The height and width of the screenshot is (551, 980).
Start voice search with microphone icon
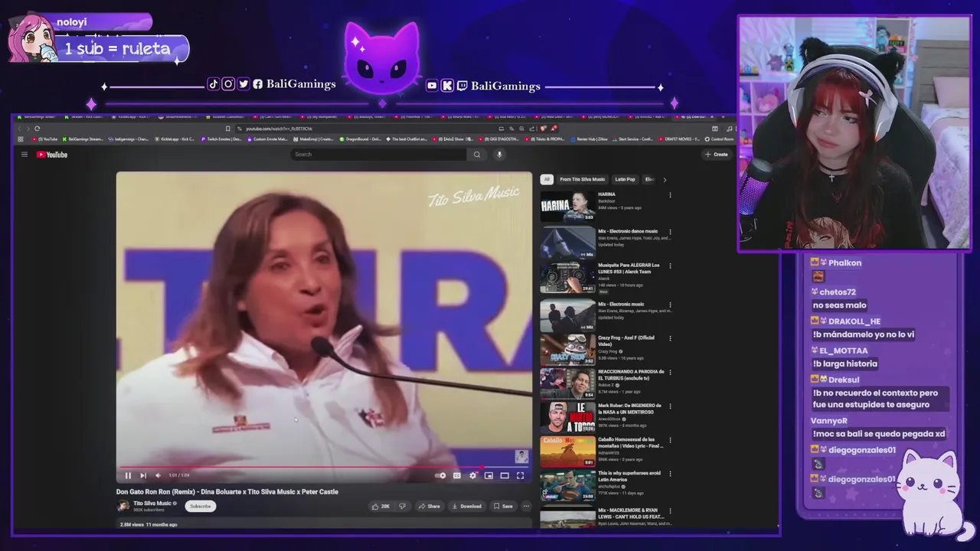click(499, 155)
